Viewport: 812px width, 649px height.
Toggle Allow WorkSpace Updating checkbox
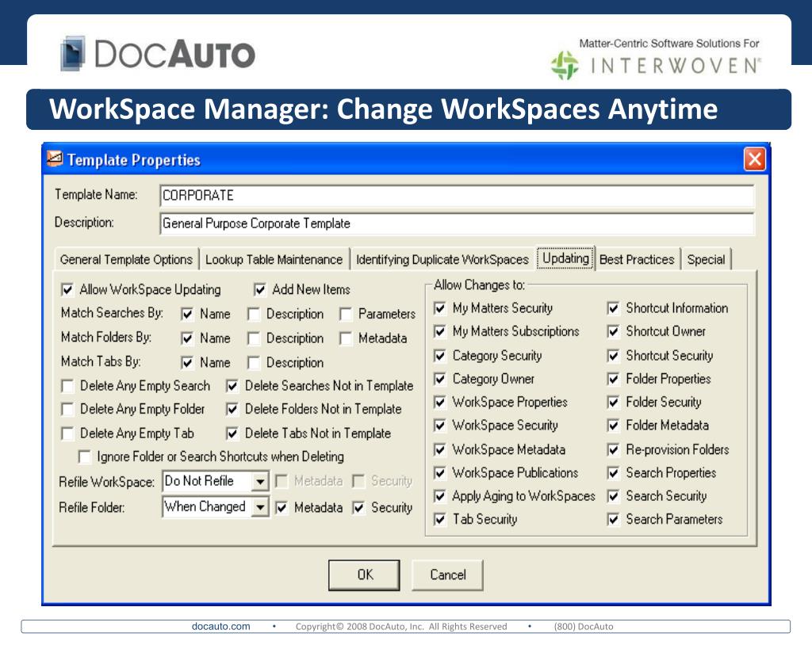(67, 289)
